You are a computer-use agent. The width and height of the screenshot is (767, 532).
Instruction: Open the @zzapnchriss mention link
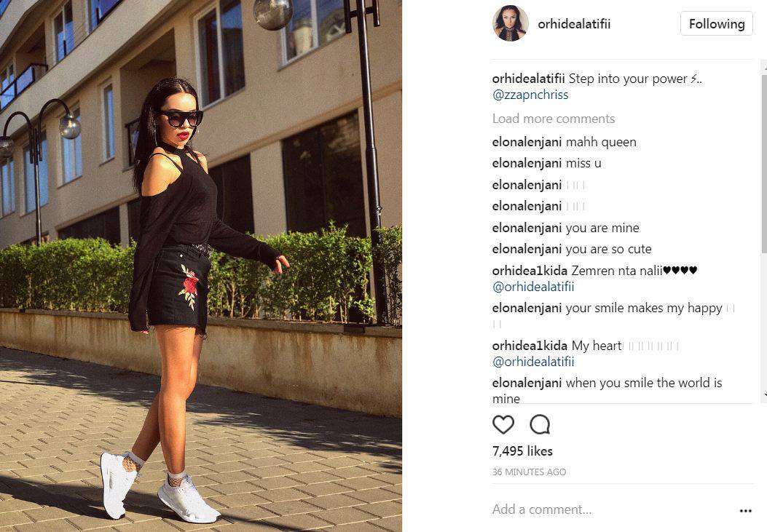point(530,95)
